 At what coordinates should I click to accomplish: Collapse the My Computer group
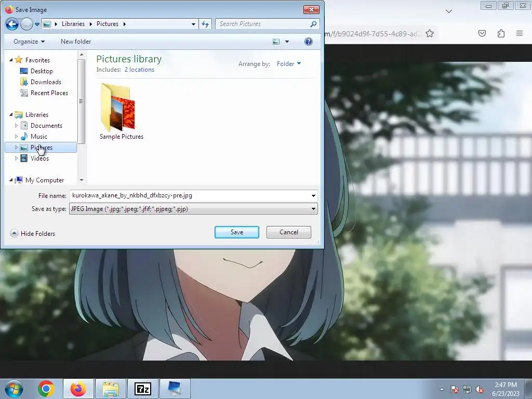[x=11, y=180]
